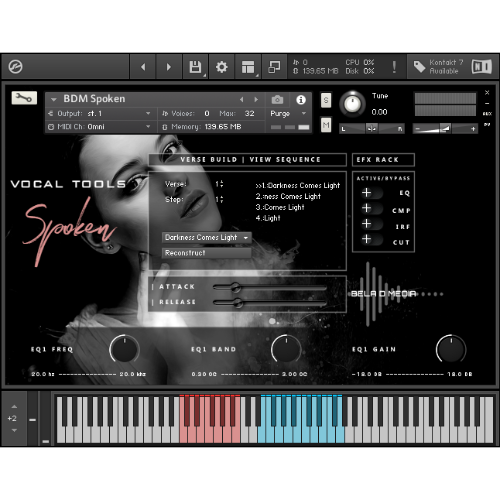This screenshot has width=500, height=500.
Task: Select sequence line 3 Comes Light
Action: coord(280,207)
